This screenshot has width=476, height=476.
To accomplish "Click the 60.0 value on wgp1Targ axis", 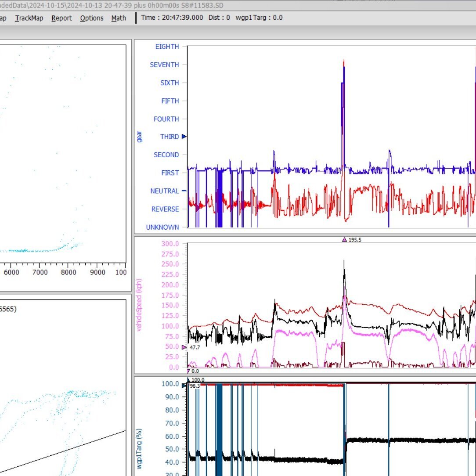I will [x=172, y=436].
